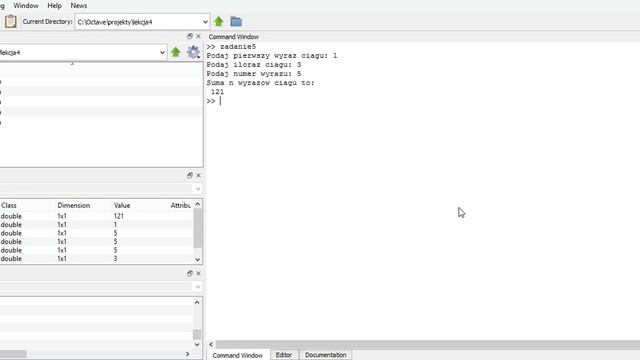Switch to the Command Window tab

click(x=238, y=355)
